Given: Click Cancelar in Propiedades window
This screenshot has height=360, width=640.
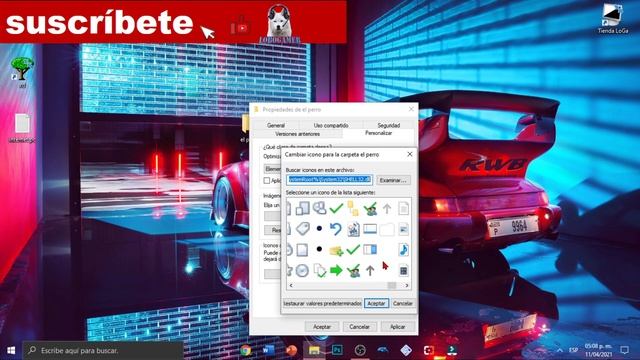Looking at the screenshot, I should (359, 327).
